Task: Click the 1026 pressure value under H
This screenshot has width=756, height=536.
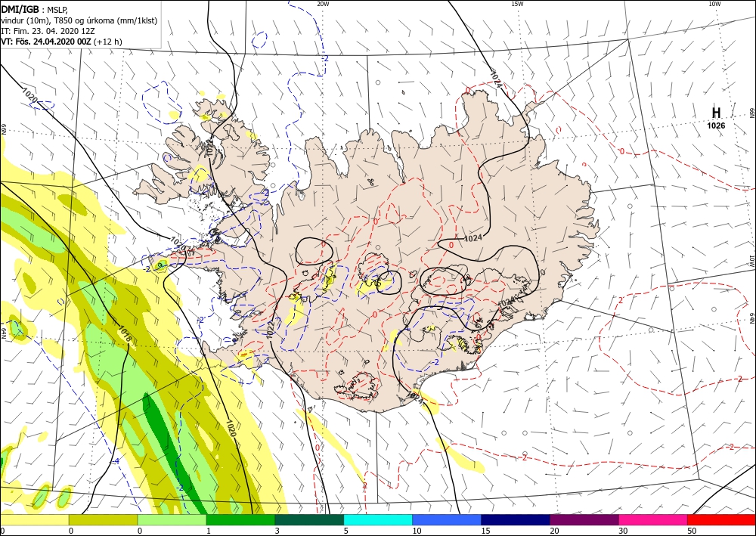Action: (x=716, y=125)
